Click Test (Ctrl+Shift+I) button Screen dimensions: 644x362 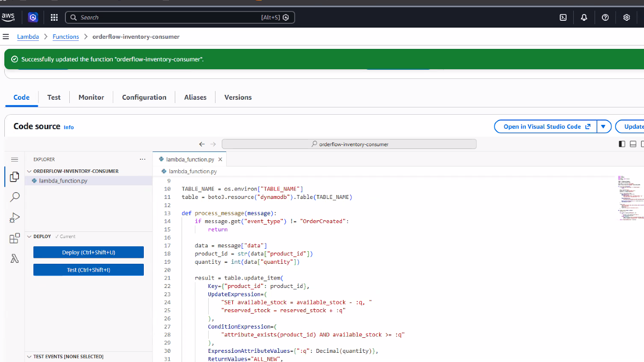[89, 270]
